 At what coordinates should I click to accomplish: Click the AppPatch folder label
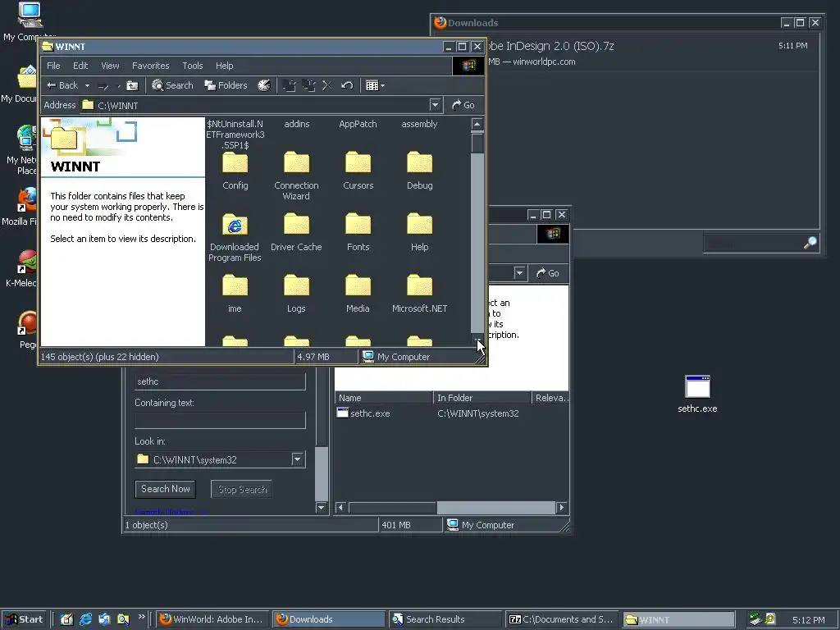point(358,124)
